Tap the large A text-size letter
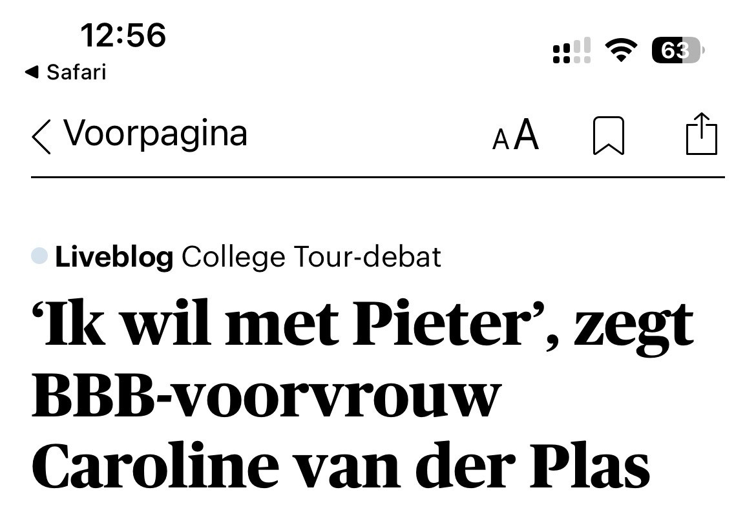This screenshot has width=756, height=532. point(527,135)
